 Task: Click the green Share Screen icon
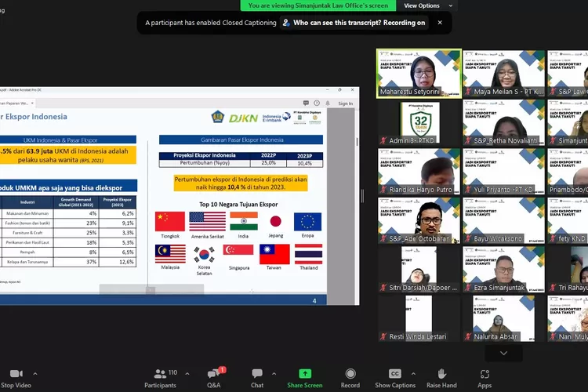click(x=305, y=373)
